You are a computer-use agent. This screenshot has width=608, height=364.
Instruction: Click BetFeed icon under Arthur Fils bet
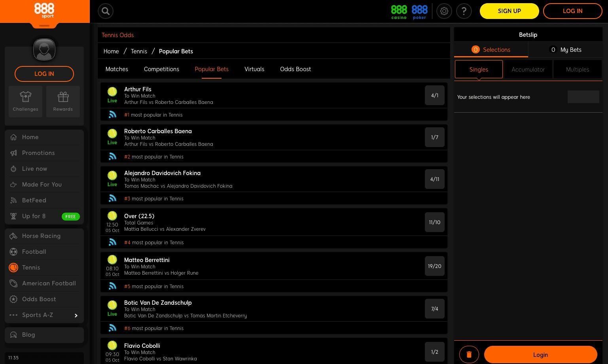[112, 115]
